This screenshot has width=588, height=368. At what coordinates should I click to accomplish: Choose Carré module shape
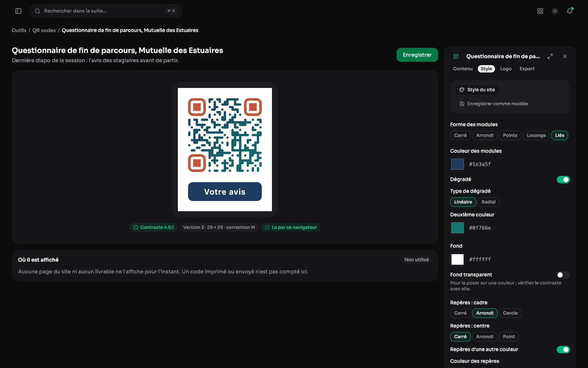(460, 135)
